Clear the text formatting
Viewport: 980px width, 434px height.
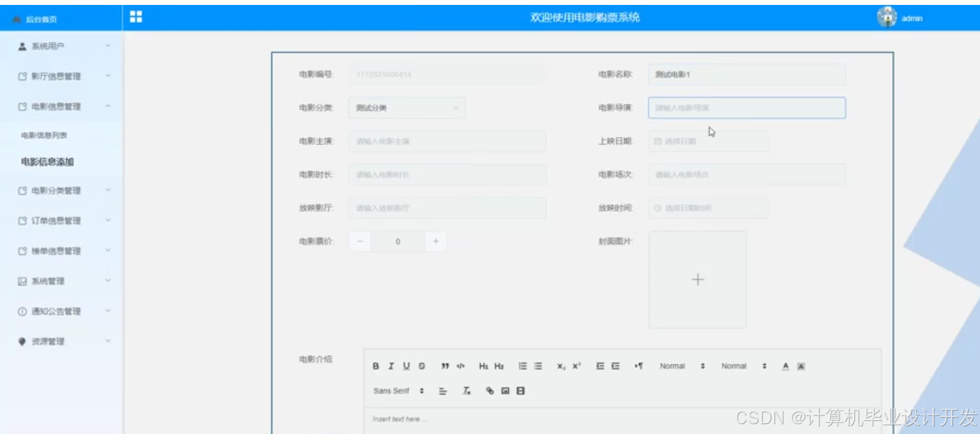466,391
